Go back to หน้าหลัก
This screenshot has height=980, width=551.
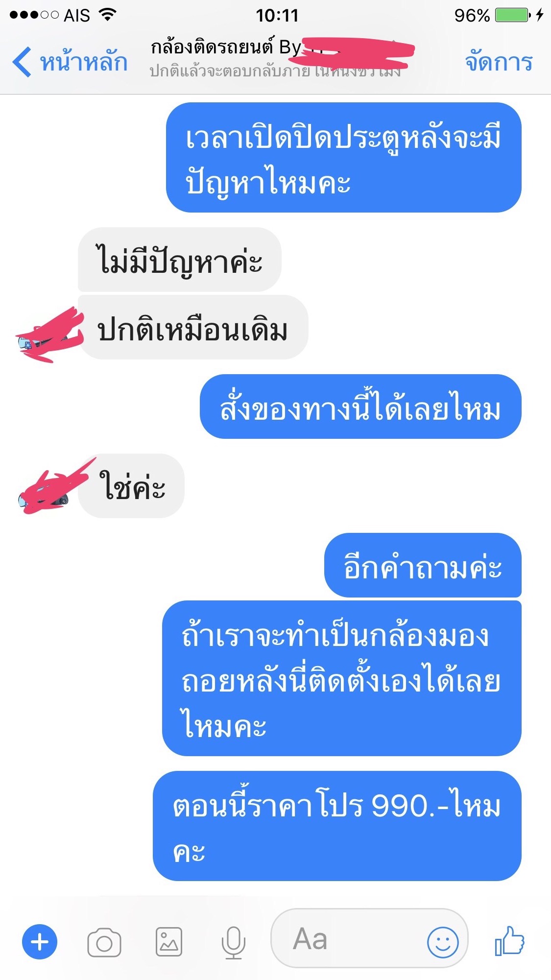[x=83, y=62]
